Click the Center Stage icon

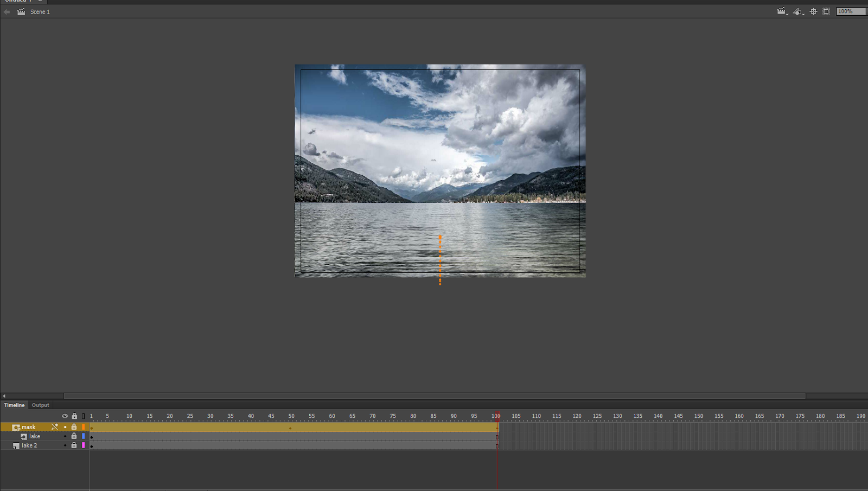tap(813, 11)
